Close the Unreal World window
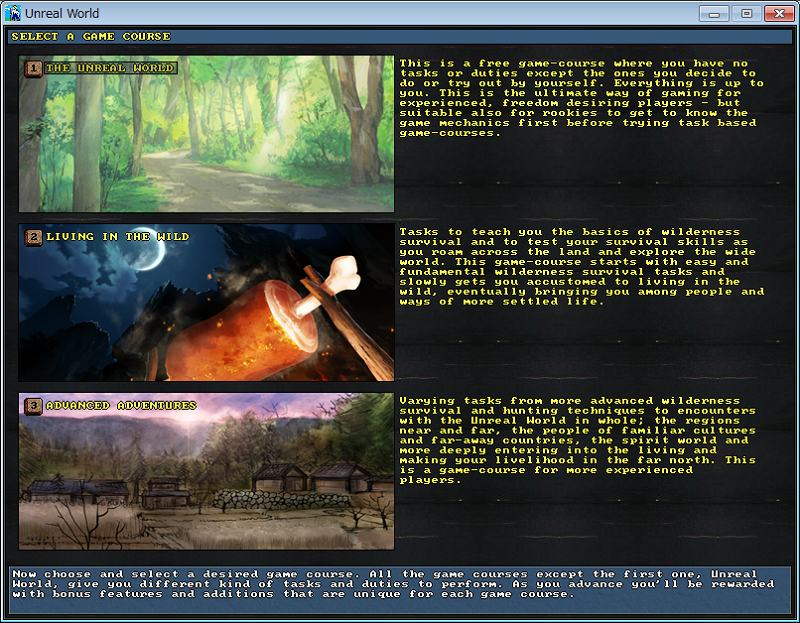Viewport: 800px width, 623px height. (779, 14)
